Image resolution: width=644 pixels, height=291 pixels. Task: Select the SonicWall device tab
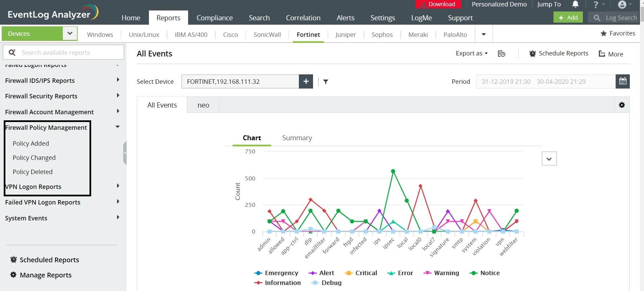267,34
